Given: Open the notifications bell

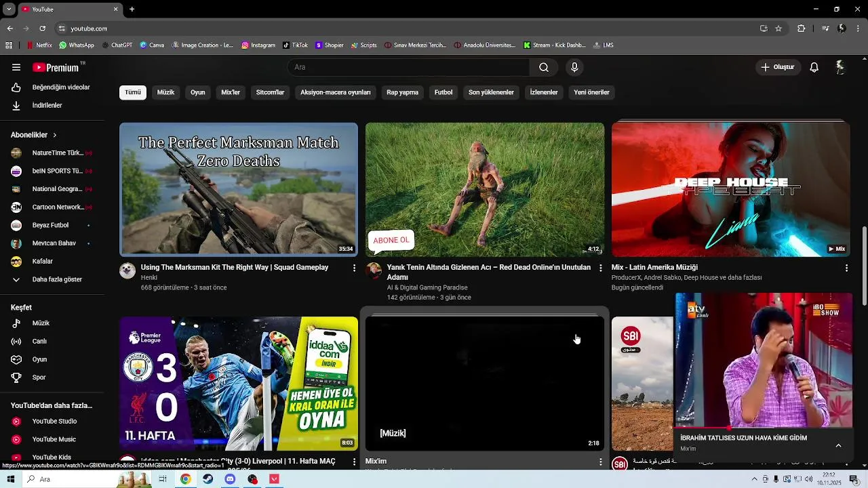Looking at the screenshot, I should click(x=814, y=67).
